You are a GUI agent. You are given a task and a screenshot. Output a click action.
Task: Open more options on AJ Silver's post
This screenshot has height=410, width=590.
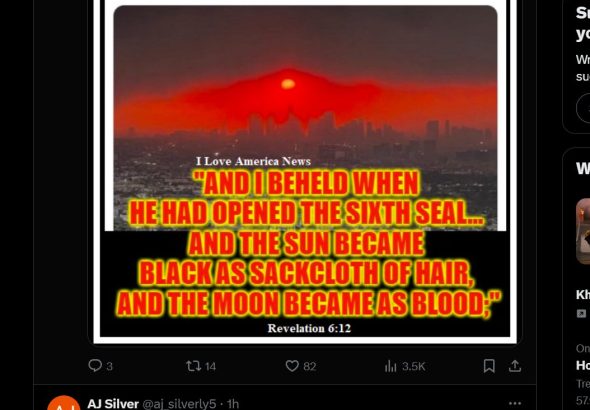[515, 404]
